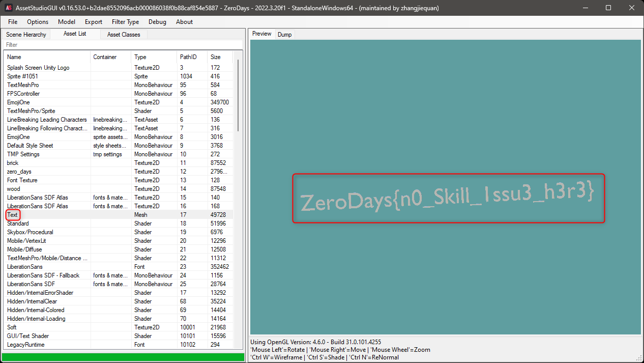Switch to the Preview tab

261,34
